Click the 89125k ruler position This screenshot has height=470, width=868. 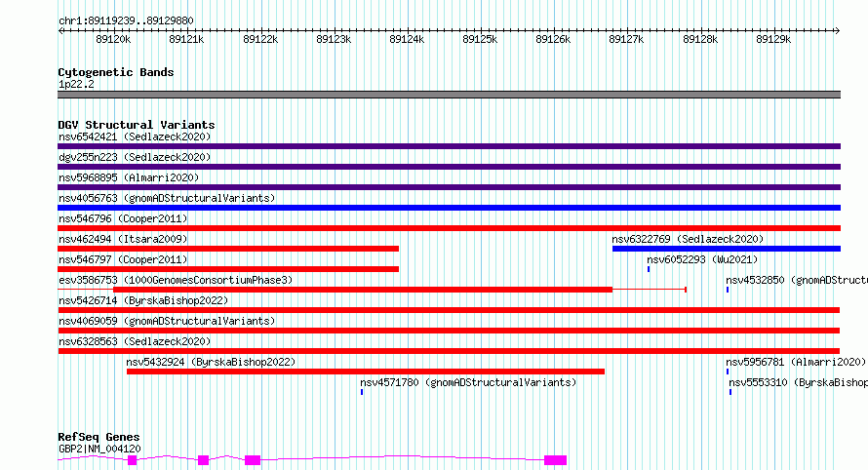coord(480,39)
